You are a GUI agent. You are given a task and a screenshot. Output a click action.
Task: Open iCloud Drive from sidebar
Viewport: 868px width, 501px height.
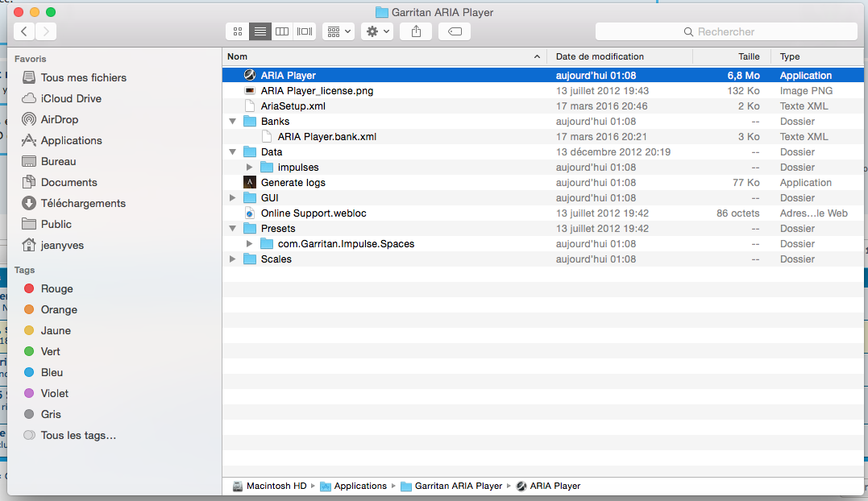click(71, 98)
